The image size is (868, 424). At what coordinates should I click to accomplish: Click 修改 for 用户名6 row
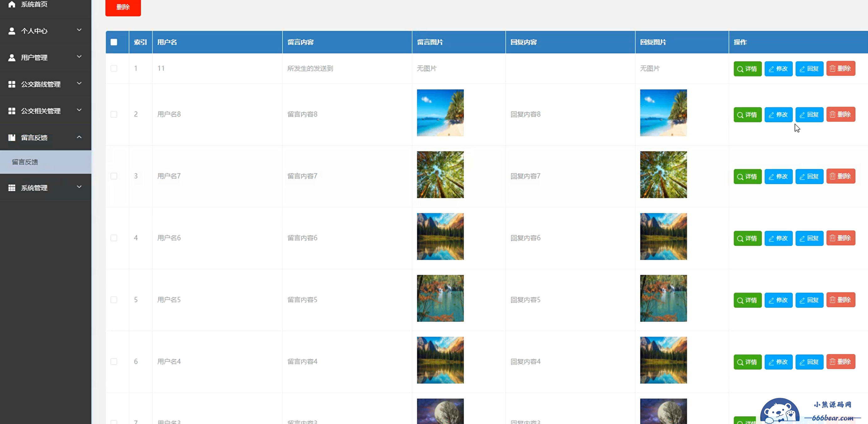point(778,238)
